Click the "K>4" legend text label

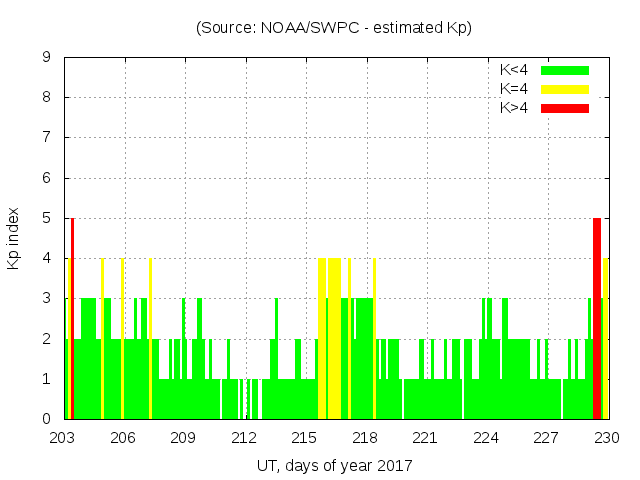pyautogui.click(x=514, y=108)
